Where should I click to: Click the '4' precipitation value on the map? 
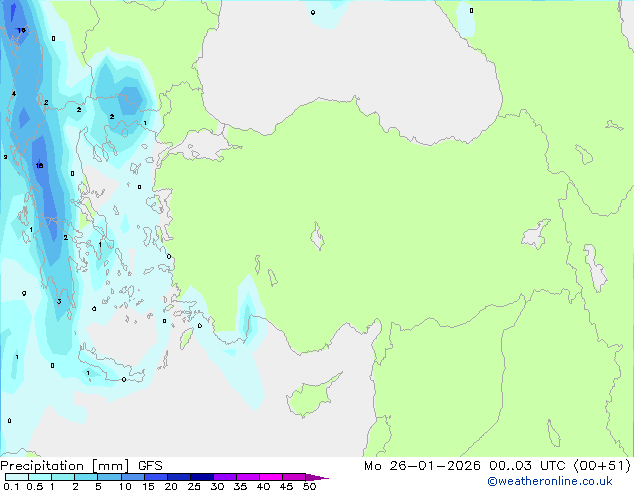click(x=14, y=94)
